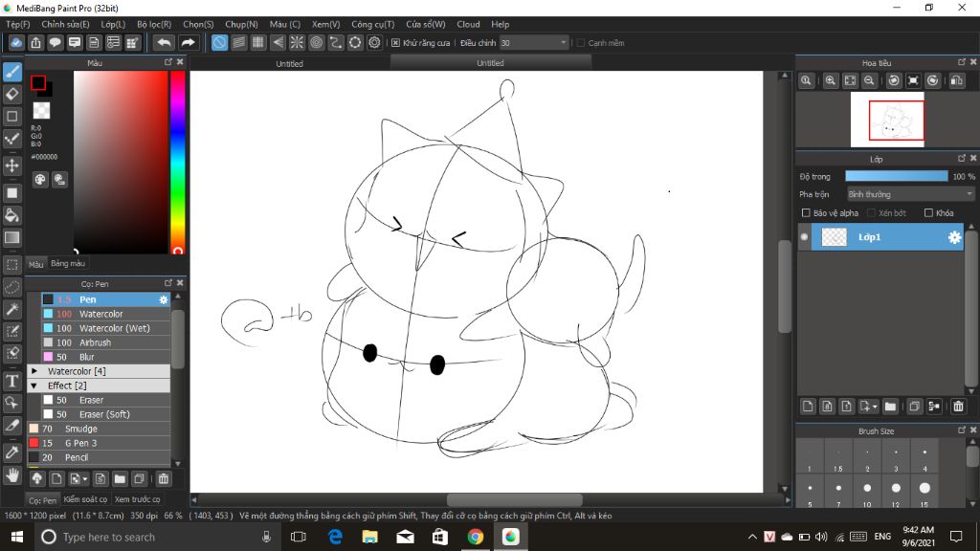Turn snap off icon in toolbar
980x551 pixels.
pos(219,42)
